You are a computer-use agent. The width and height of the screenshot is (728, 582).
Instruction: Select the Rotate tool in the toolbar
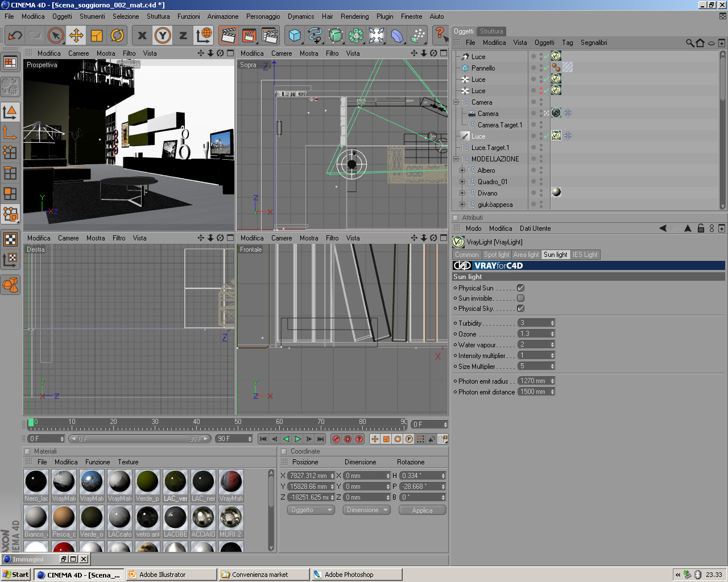click(x=117, y=36)
